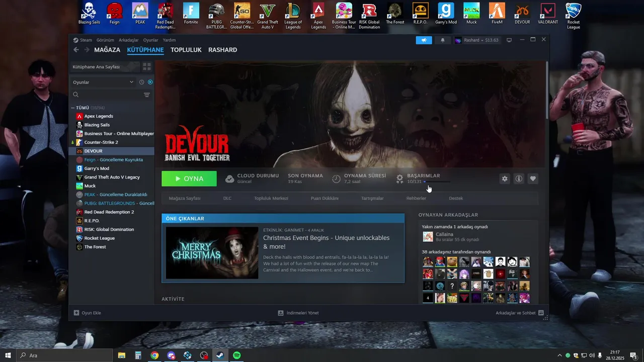
Task: Open Tartışmalar link
Action: 372,198
